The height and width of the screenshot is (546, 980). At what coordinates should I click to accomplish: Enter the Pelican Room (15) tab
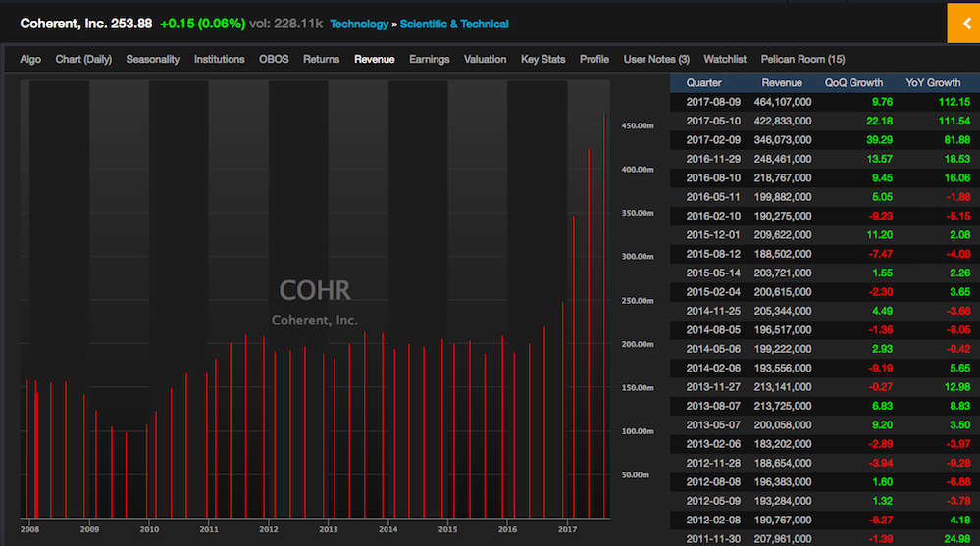(802, 60)
